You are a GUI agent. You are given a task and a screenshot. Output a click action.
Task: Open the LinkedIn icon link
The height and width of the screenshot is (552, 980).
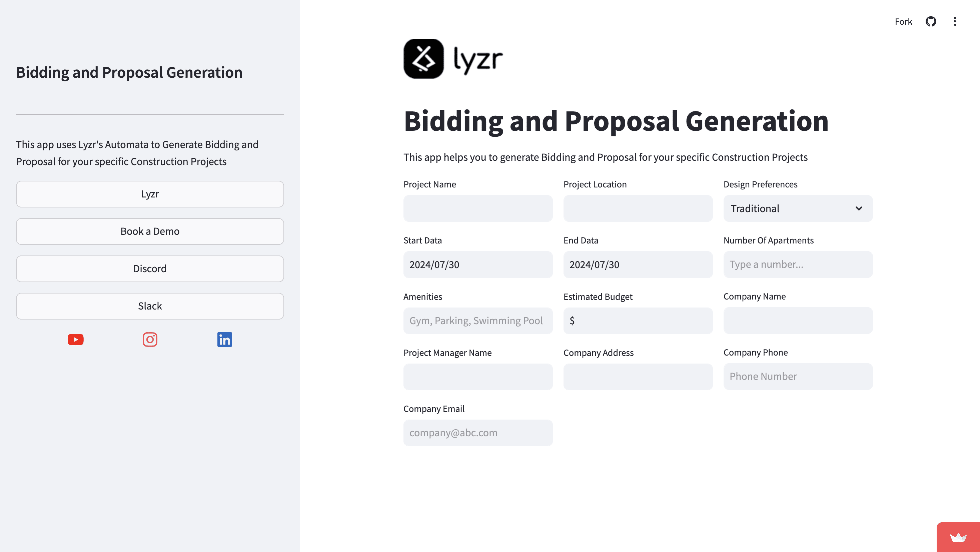224,339
